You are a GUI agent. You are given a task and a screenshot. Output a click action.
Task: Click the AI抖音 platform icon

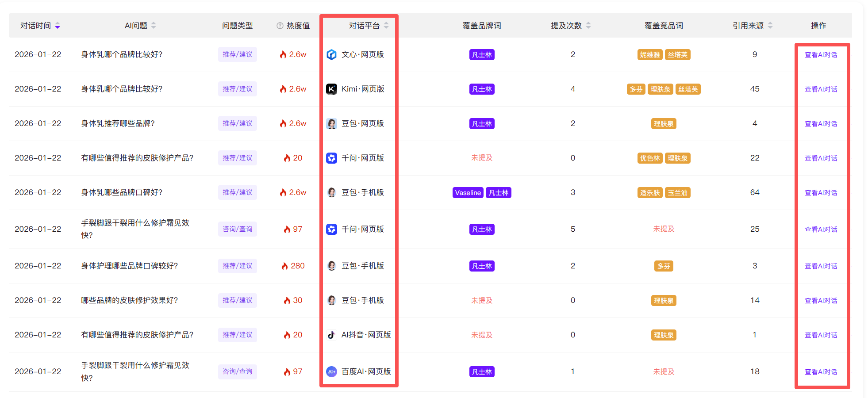[x=331, y=335]
